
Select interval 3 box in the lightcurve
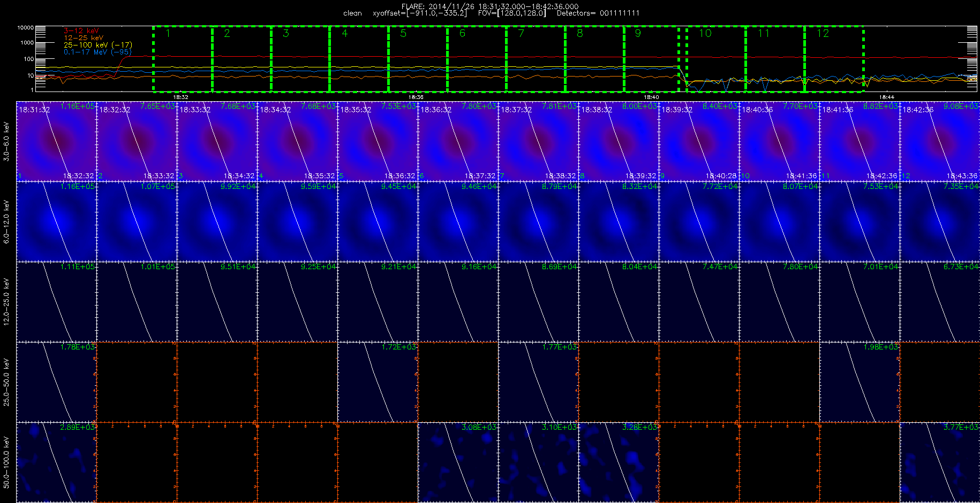(300, 59)
